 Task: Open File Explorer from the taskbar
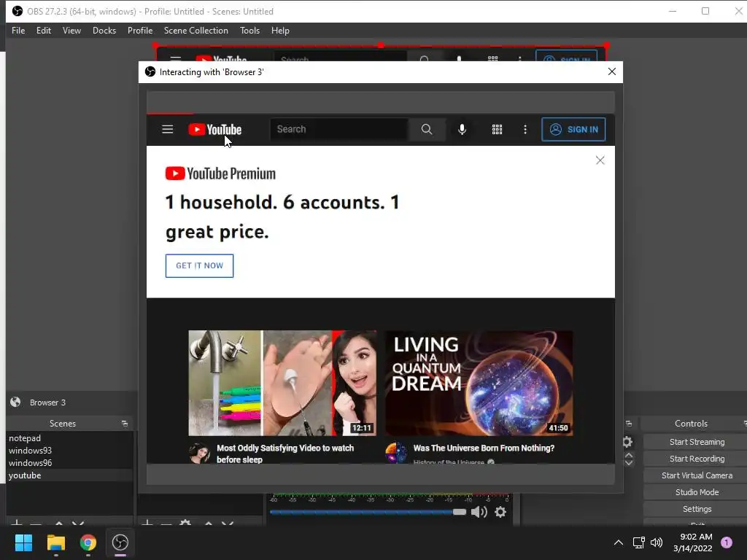tap(55, 542)
